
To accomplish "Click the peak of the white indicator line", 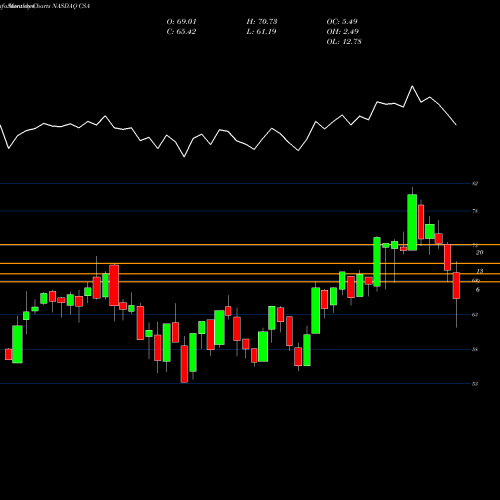I will click(x=412, y=86).
